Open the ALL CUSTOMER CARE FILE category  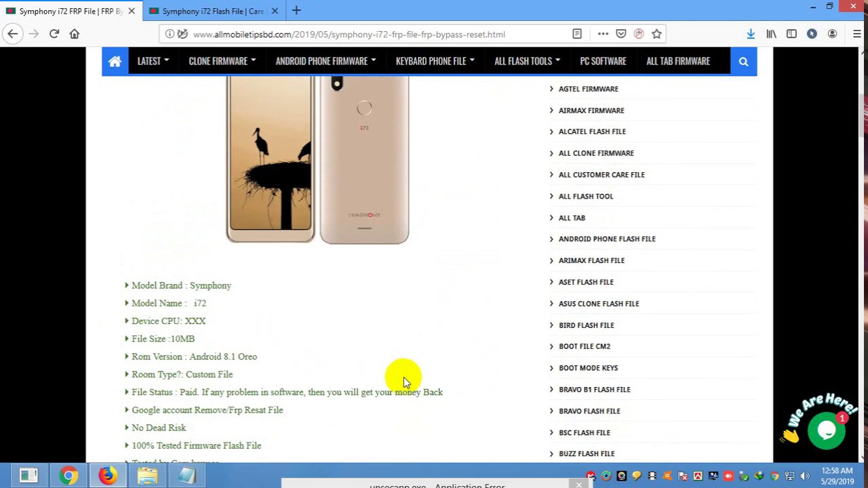(601, 175)
